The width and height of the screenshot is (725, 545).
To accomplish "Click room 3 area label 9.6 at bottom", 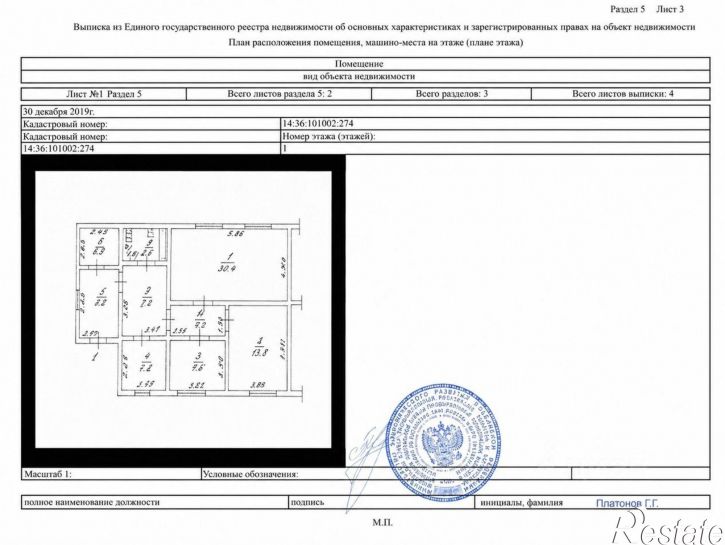I will (x=199, y=367).
